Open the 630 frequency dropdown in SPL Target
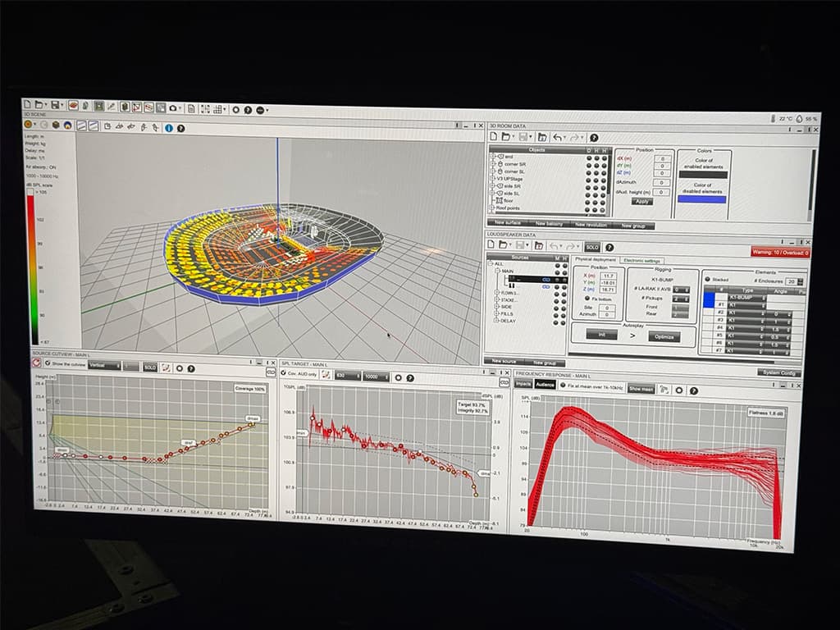 (348, 376)
